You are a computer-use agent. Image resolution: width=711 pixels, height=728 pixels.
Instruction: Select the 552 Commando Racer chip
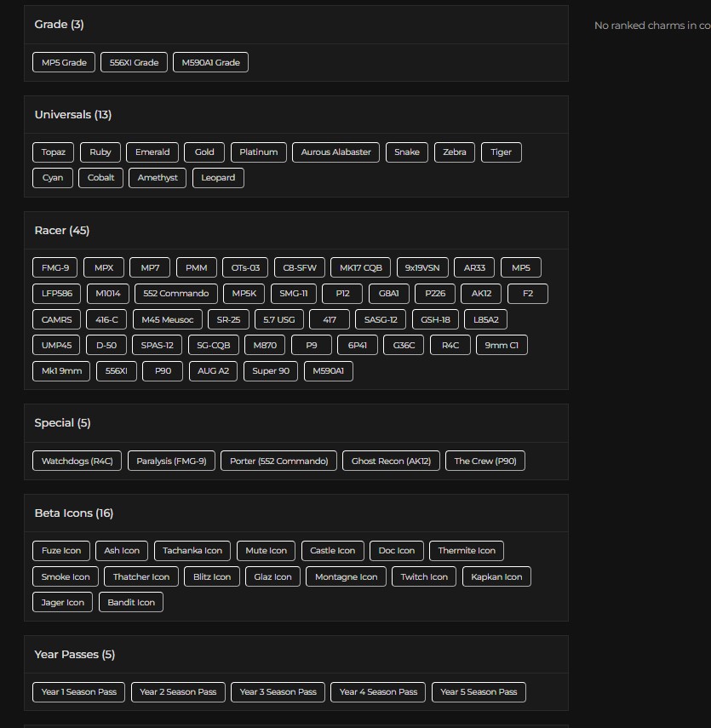coord(176,294)
